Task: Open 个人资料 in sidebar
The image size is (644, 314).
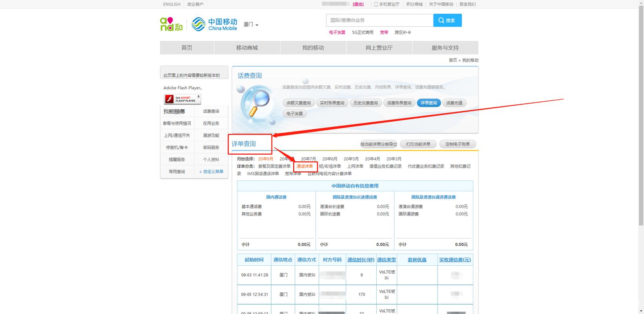Action: click(211, 160)
